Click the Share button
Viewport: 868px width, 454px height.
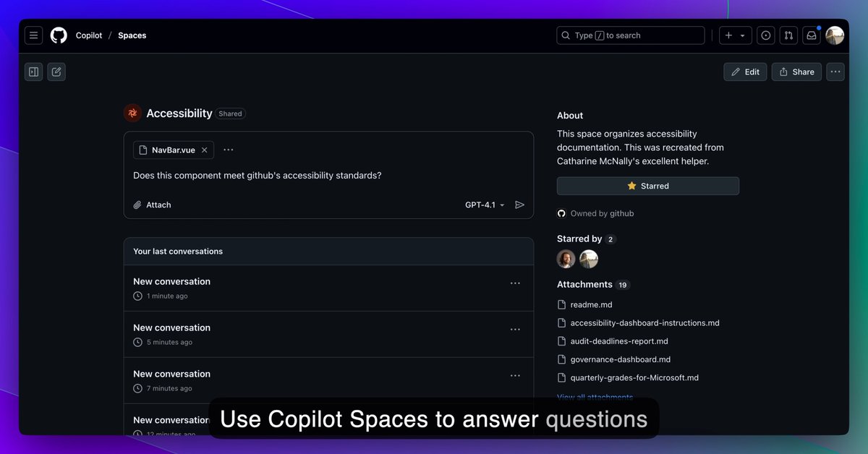(x=796, y=72)
